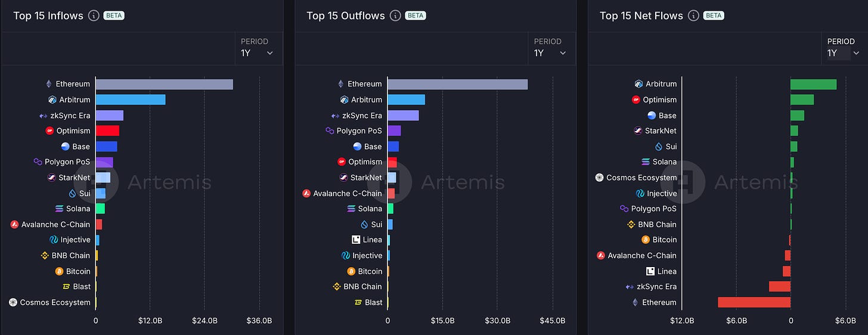
Task: Click the Ethereum inflow bar
Action: [165, 84]
